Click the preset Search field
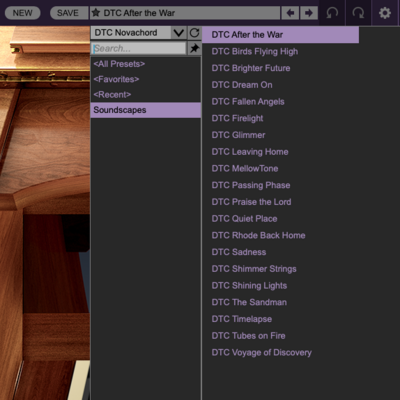 point(138,48)
